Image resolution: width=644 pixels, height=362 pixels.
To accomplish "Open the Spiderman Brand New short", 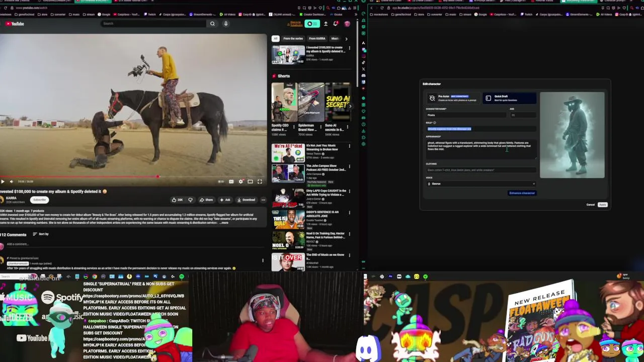I will (310, 102).
